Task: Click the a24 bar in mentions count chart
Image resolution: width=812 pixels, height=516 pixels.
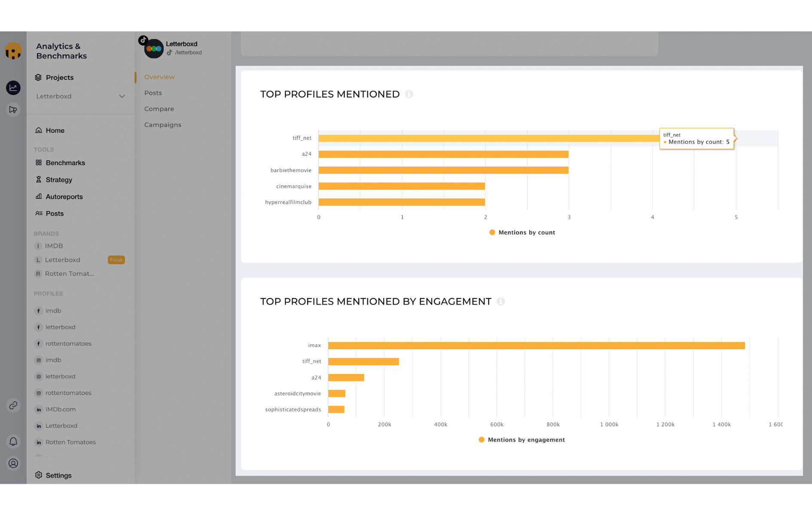Action: [443, 154]
